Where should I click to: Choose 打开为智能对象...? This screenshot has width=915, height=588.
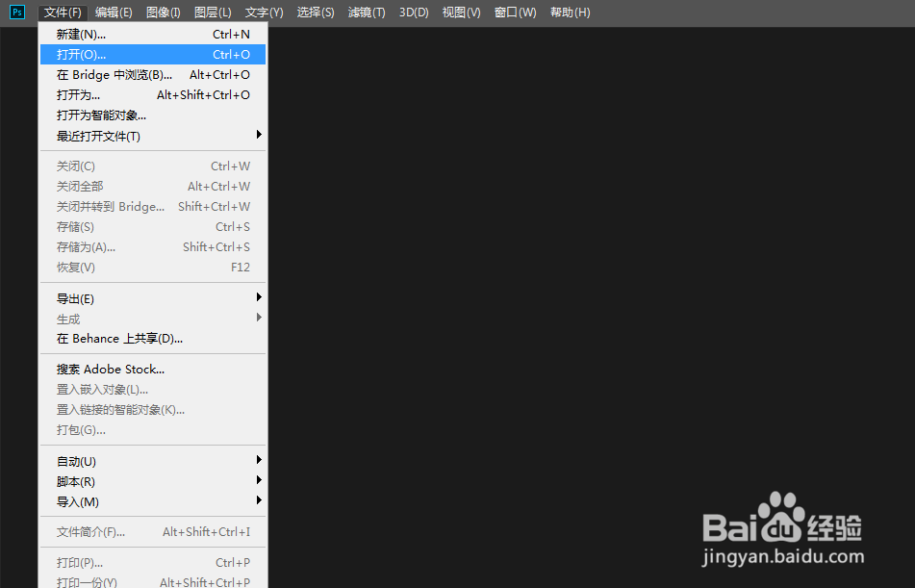coord(153,115)
